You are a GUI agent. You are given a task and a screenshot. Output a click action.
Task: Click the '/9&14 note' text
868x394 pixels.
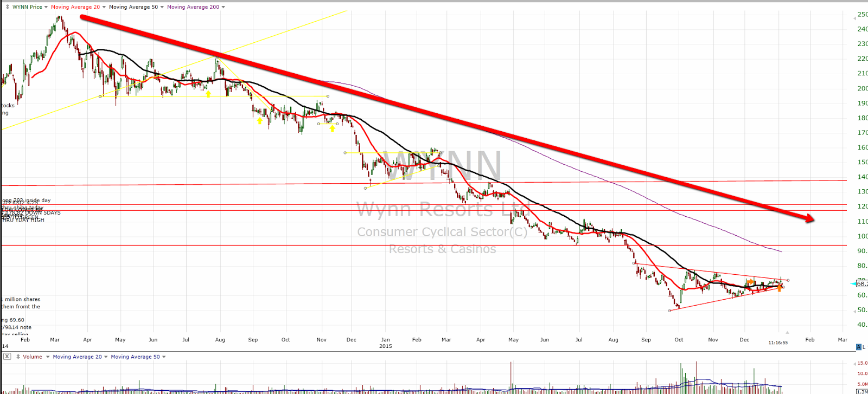tap(16, 327)
